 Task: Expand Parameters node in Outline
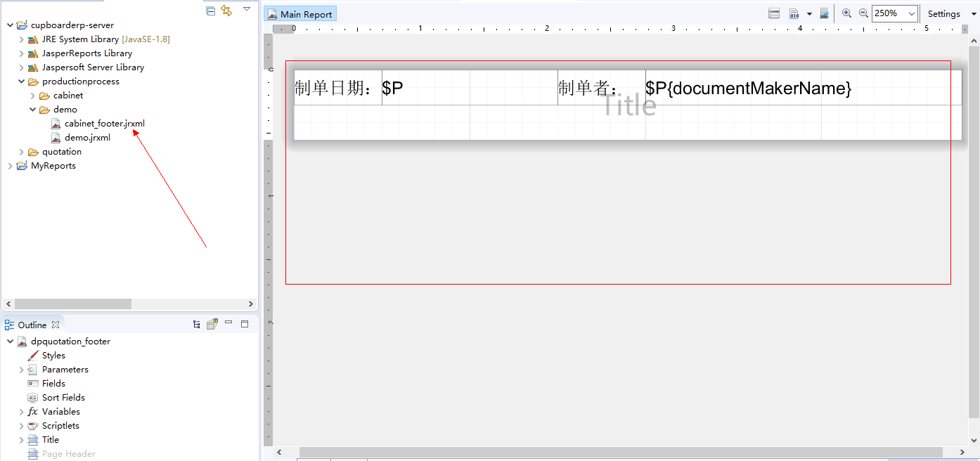21,370
